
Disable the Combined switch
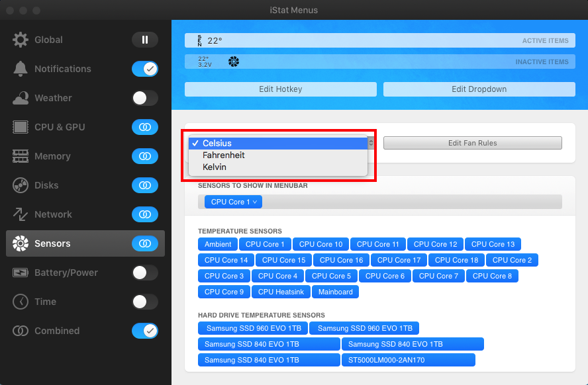[x=145, y=331]
